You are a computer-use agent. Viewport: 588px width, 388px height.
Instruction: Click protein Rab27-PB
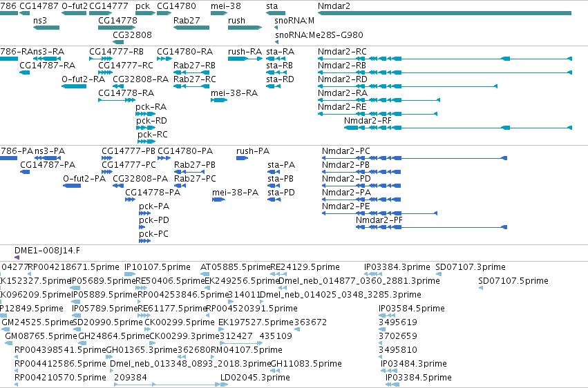[195, 165]
